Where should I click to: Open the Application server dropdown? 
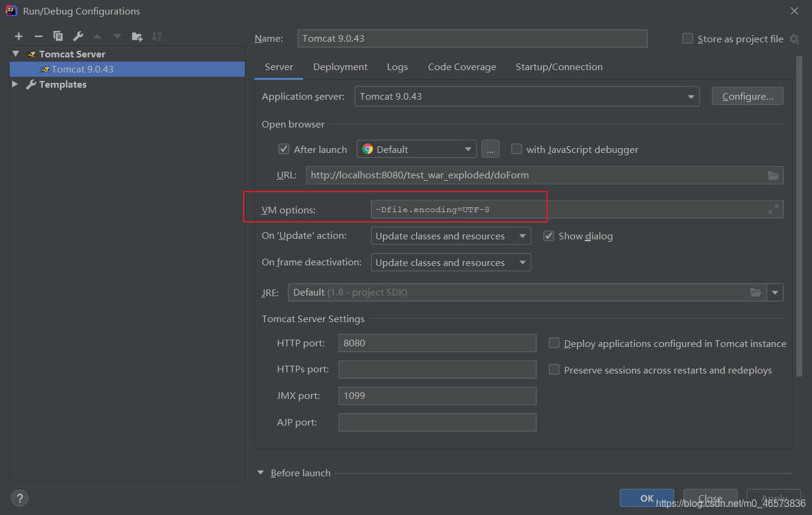tap(527, 97)
